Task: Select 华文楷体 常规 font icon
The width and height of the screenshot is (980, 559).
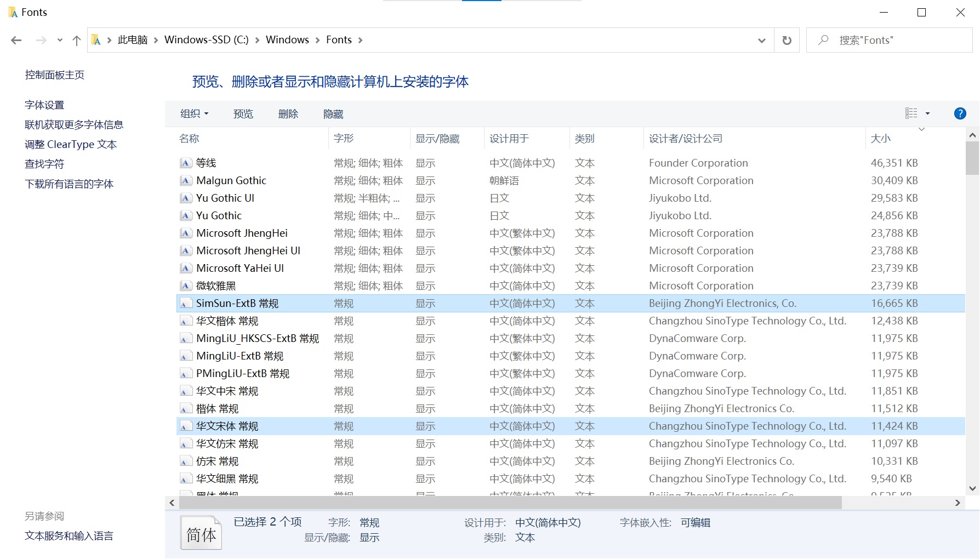Action: (x=186, y=321)
